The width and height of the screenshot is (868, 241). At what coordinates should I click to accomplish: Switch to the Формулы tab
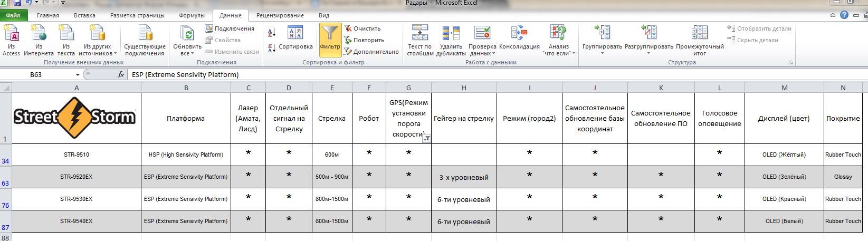[x=192, y=15]
